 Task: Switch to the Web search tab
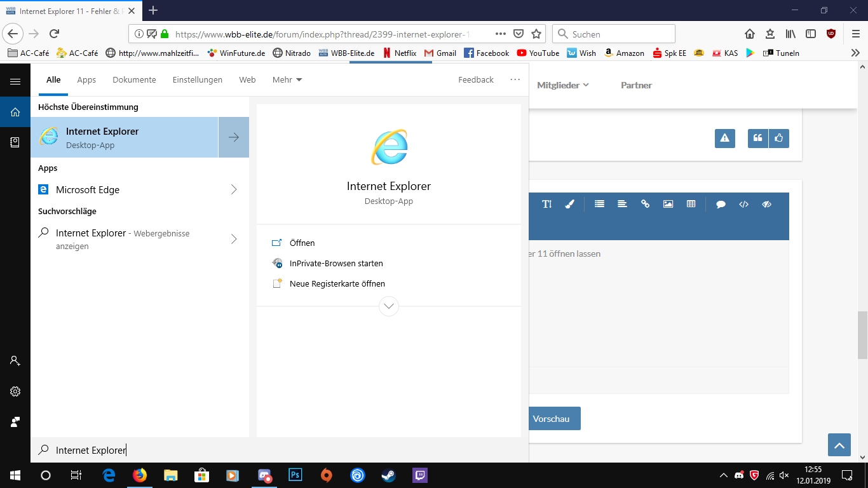[247, 79]
